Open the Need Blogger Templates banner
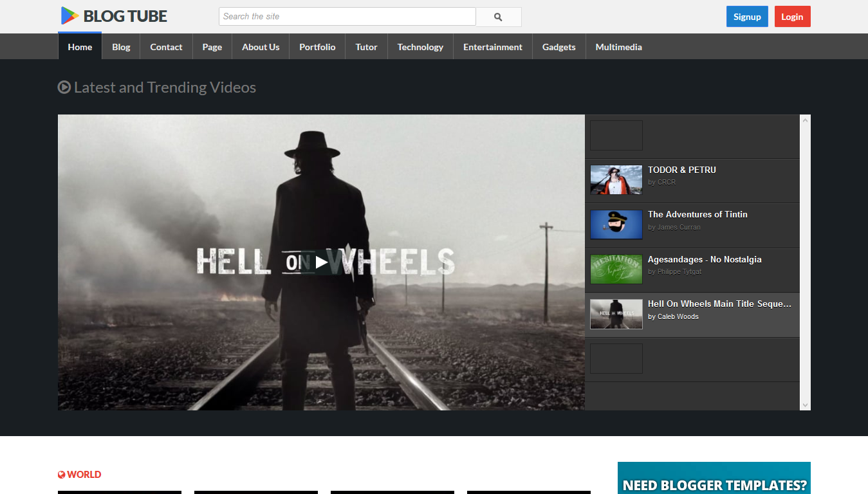Screen dimensions: 868x494 (x=714, y=478)
